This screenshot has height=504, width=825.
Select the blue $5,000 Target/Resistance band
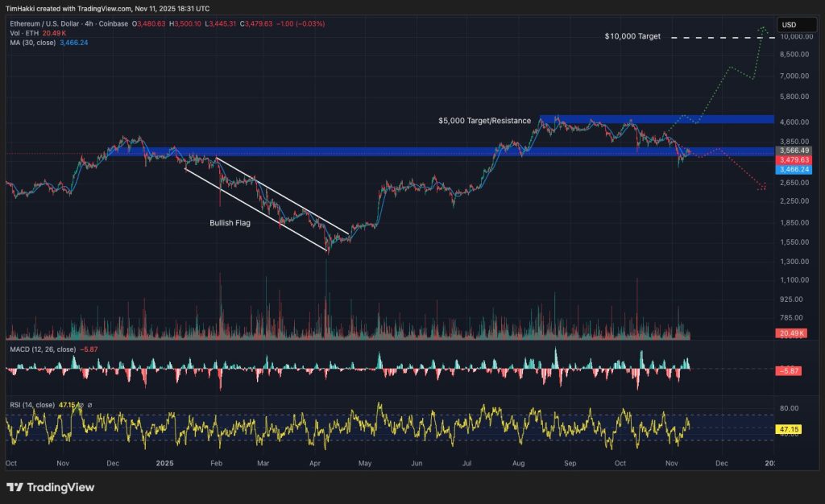tap(653, 118)
